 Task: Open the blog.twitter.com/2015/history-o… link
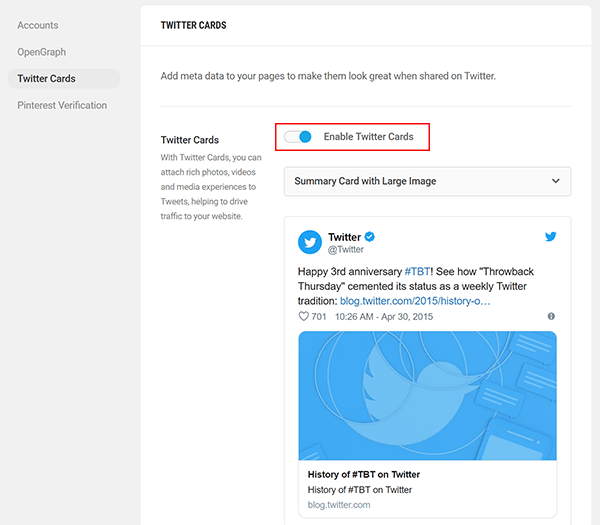click(x=415, y=301)
